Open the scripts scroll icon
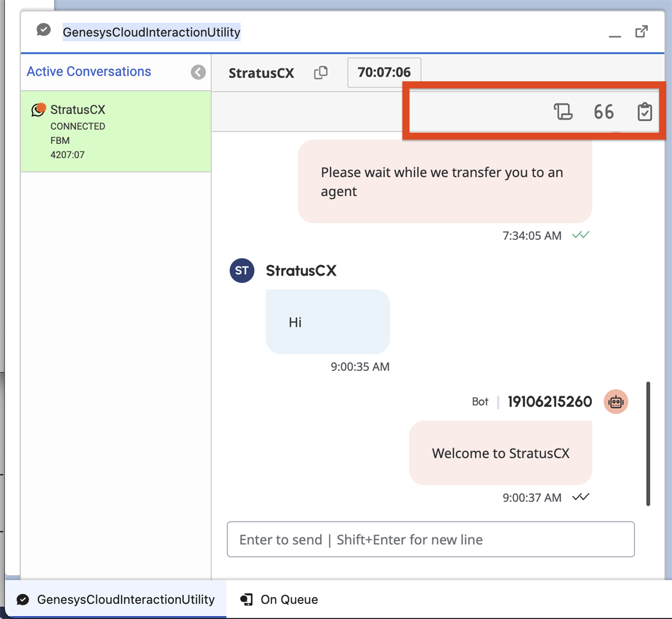Image resolution: width=672 pixels, height=619 pixels. point(563,111)
